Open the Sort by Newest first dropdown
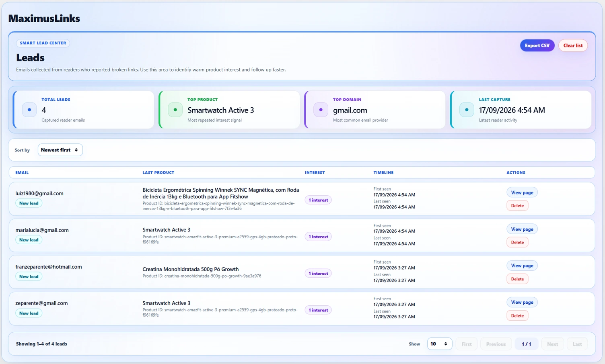This screenshot has width=605, height=364. [x=60, y=150]
